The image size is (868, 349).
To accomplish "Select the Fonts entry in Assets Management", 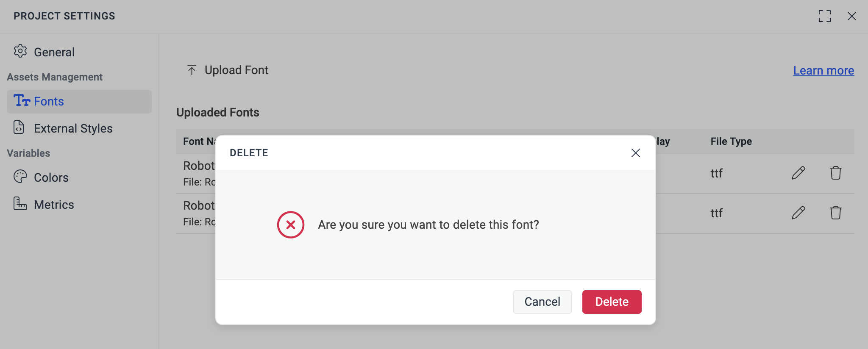I will 49,101.
